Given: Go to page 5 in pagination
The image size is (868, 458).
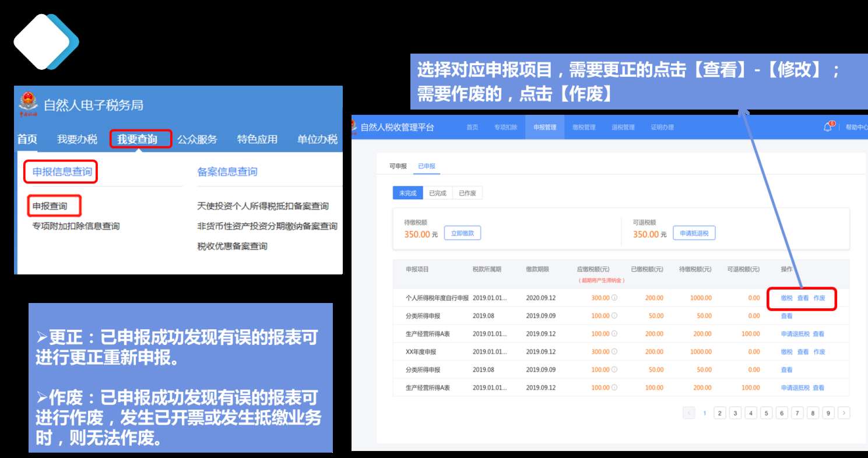Looking at the screenshot, I should tap(767, 413).
